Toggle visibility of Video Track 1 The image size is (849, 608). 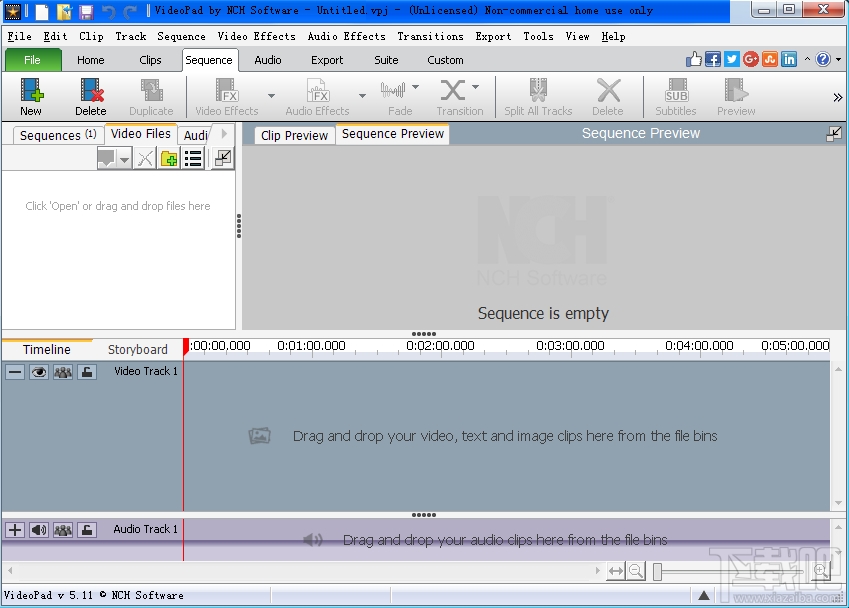pyautogui.click(x=39, y=371)
